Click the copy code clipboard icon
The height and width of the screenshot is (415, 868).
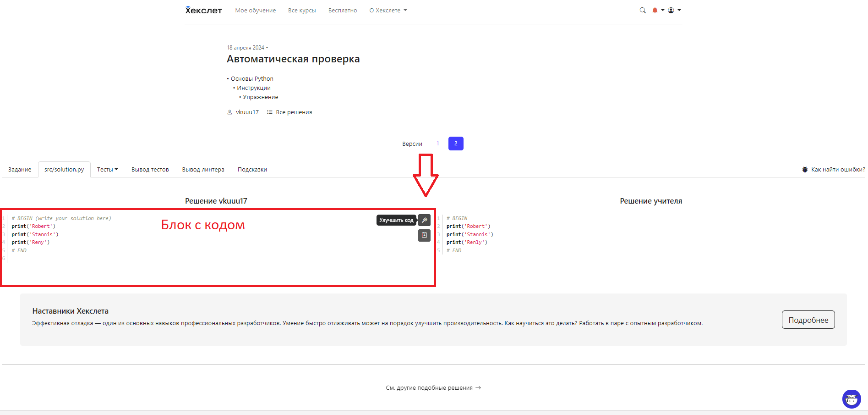tap(424, 235)
